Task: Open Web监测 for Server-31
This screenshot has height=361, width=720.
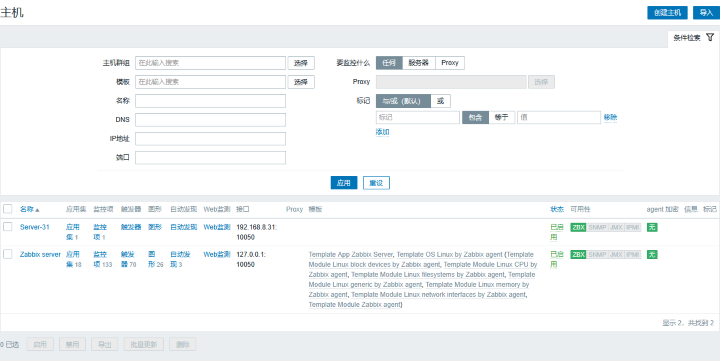Action: pos(217,227)
